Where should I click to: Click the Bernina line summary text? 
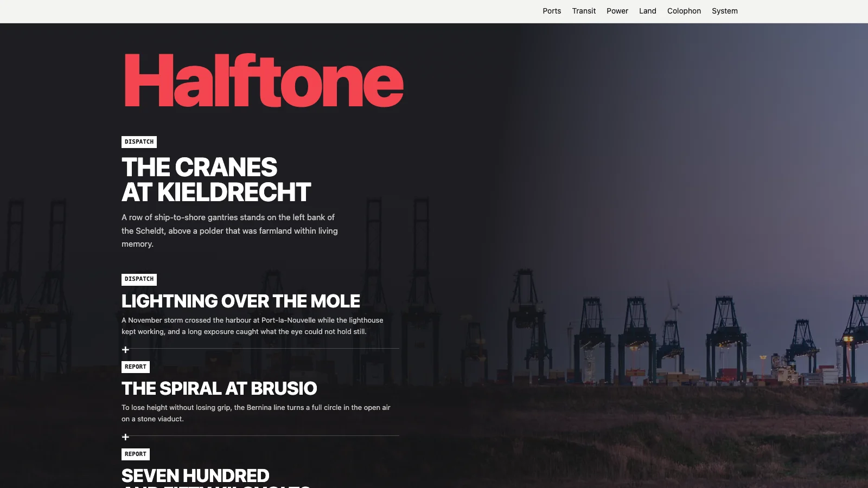[256, 413]
